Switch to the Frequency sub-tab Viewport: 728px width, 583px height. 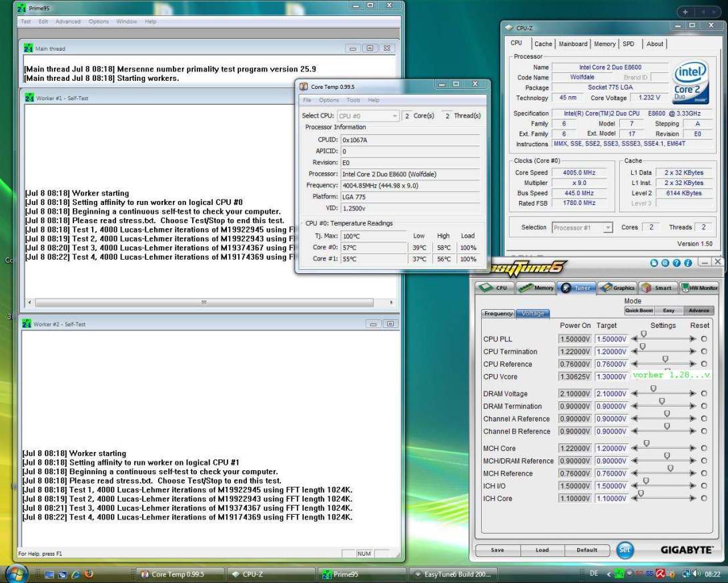click(x=498, y=314)
